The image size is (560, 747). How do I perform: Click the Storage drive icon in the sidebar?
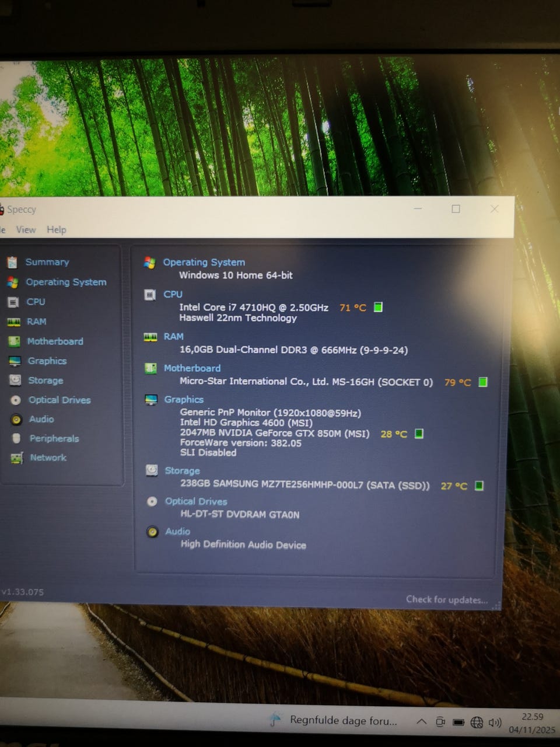tap(16, 381)
